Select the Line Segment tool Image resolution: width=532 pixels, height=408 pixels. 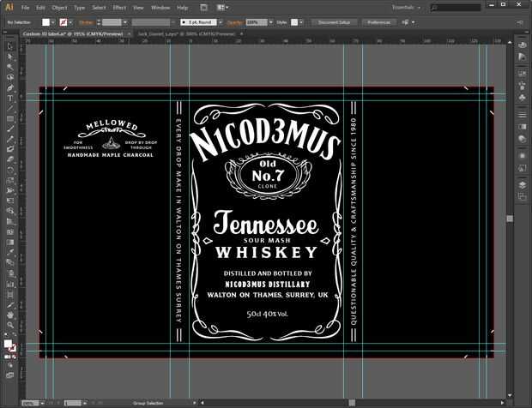pos(10,109)
